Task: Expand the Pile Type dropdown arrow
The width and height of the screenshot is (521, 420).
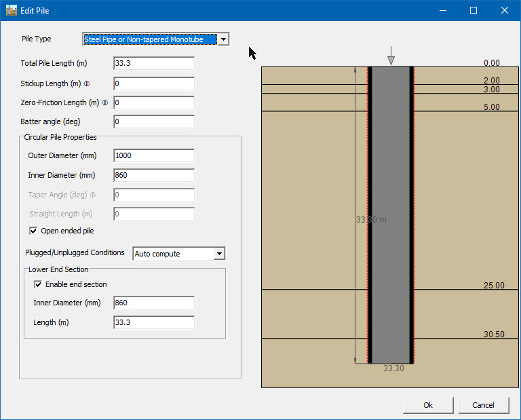Action: tap(223, 39)
